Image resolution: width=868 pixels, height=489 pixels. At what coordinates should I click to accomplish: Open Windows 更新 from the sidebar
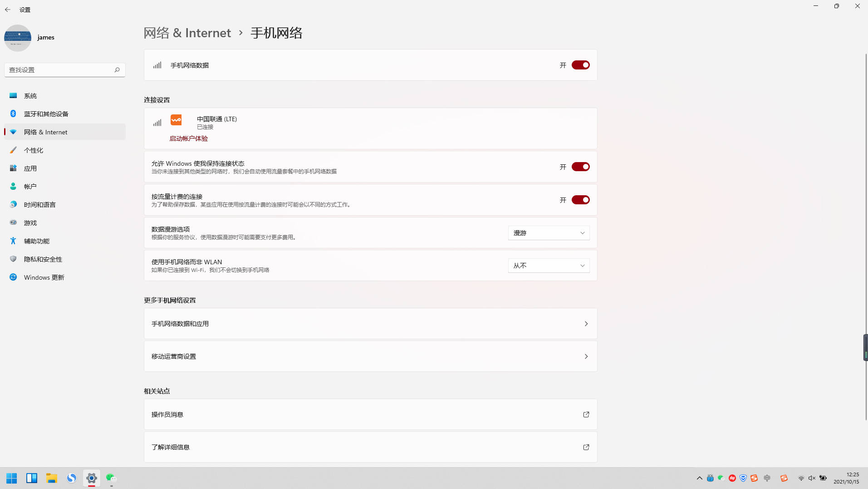click(x=44, y=277)
